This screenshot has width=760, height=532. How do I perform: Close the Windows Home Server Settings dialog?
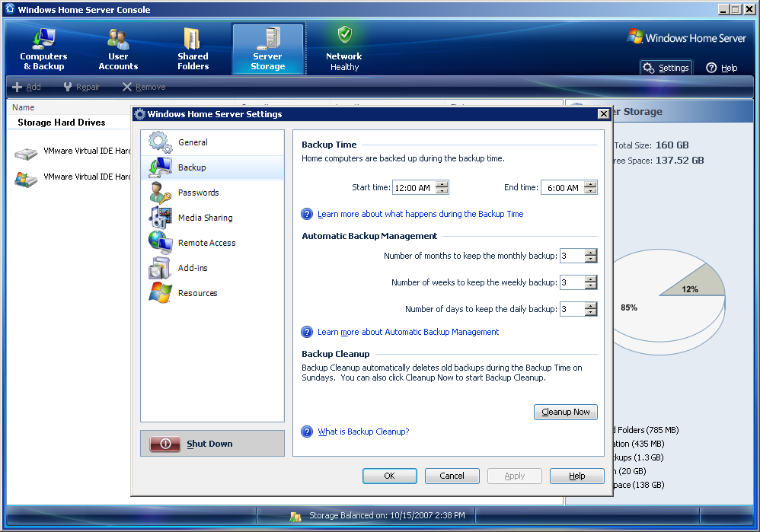coord(603,114)
